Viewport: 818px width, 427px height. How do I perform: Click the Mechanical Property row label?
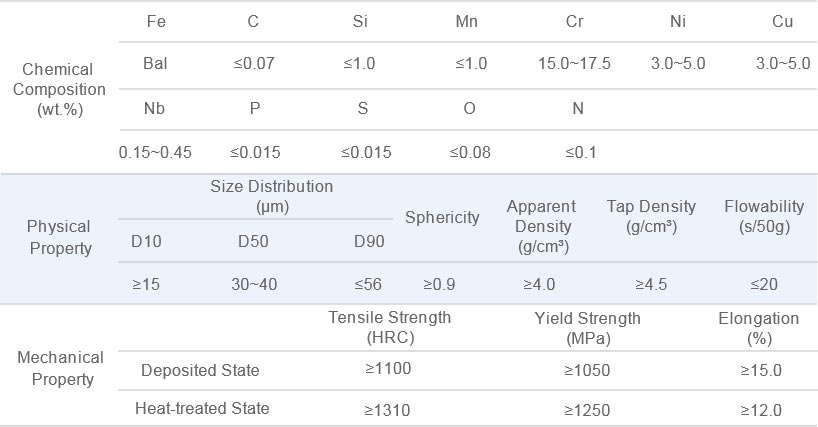(x=61, y=368)
